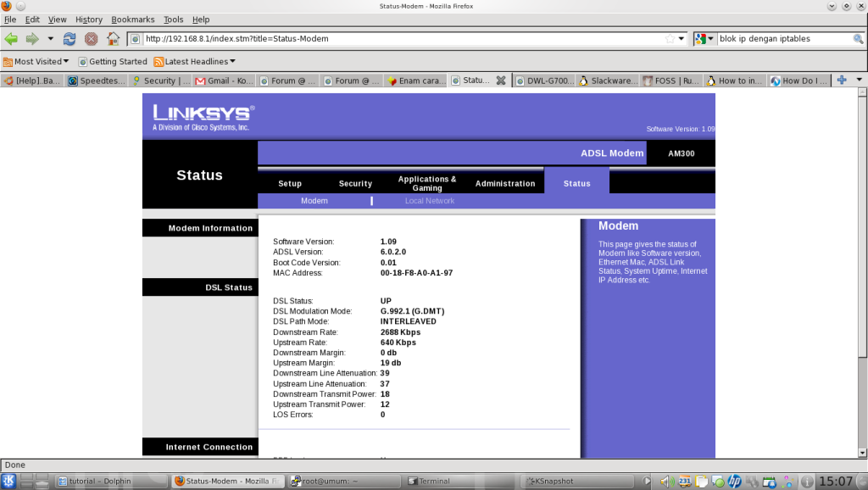Click the search magnifier icon
This screenshot has height=490, width=868.
(858, 39)
